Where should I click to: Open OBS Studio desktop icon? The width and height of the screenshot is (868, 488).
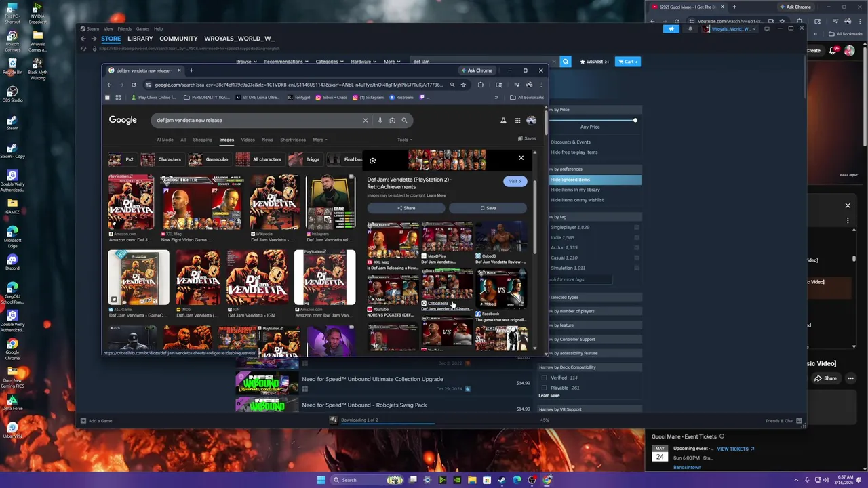(x=12, y=94)
